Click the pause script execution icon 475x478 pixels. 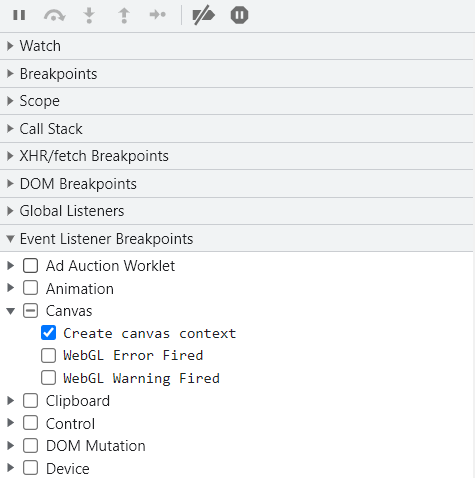[x=19, y=15]
